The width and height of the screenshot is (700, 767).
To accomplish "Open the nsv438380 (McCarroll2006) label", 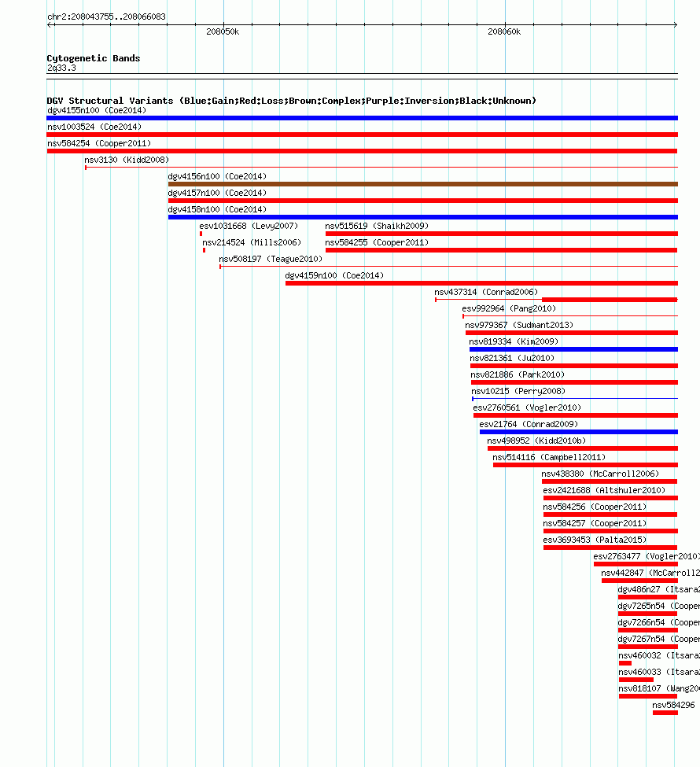I will coord(600,474).
